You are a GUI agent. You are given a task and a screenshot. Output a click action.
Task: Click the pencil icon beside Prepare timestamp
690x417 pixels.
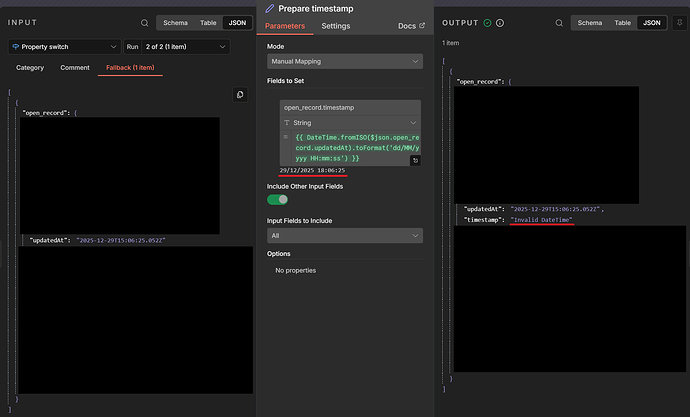(270, 8)
